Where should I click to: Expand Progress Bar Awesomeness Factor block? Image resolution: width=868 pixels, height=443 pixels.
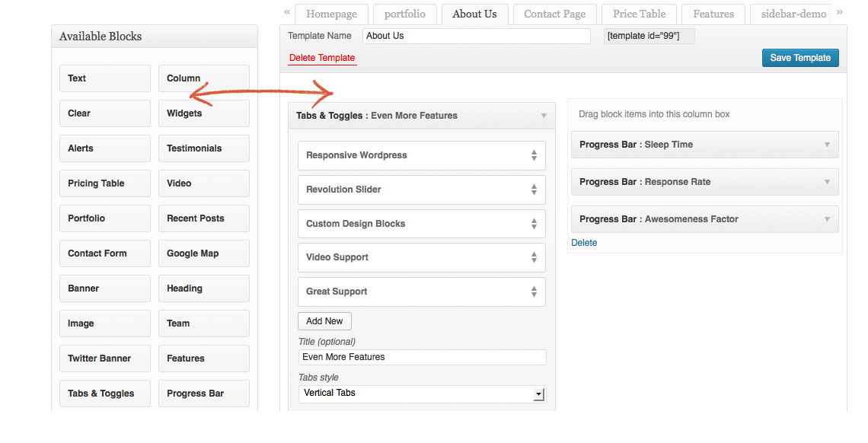tap(827, 219)
